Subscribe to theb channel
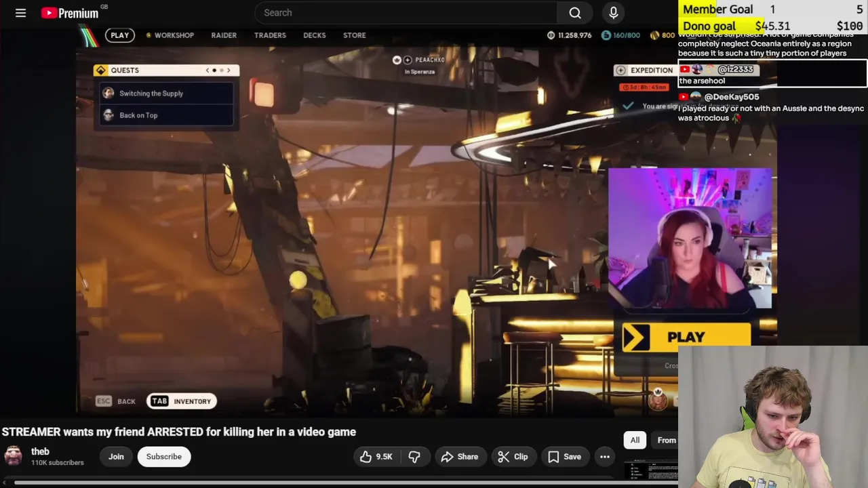The height and width of the screenshot is (488, 868). pyautogui.click(x=164, y=457)
